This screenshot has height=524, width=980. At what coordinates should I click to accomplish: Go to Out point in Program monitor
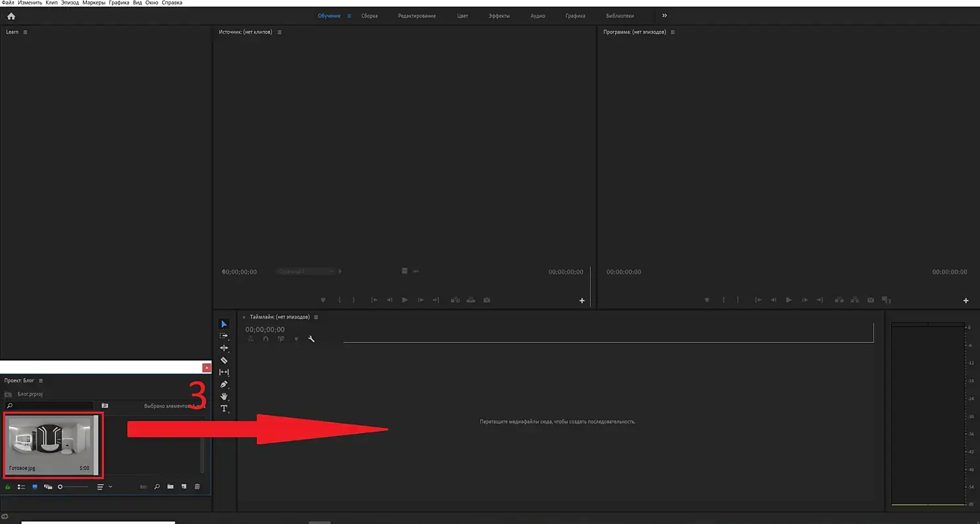coord(820,300)
